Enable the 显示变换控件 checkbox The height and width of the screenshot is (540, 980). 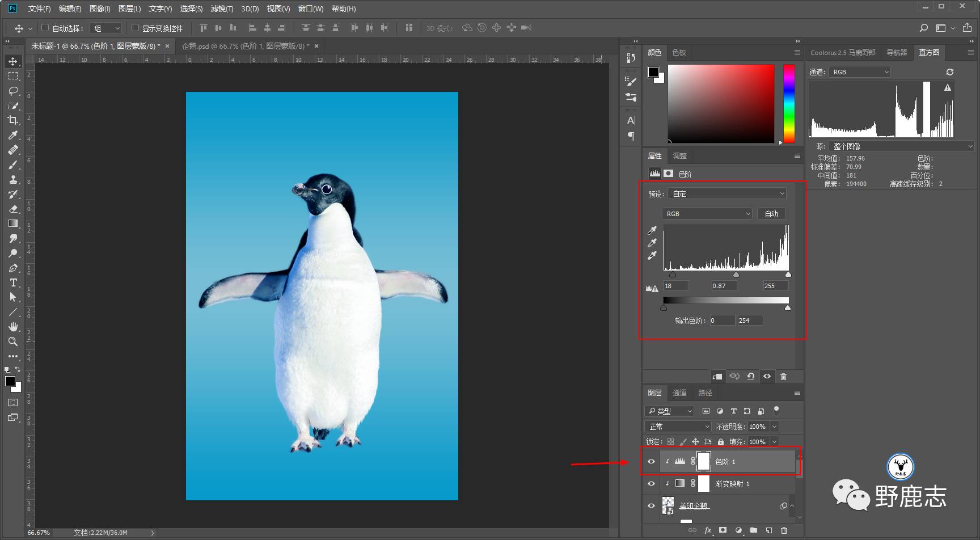pyautogui.click(x=135, y=28)
